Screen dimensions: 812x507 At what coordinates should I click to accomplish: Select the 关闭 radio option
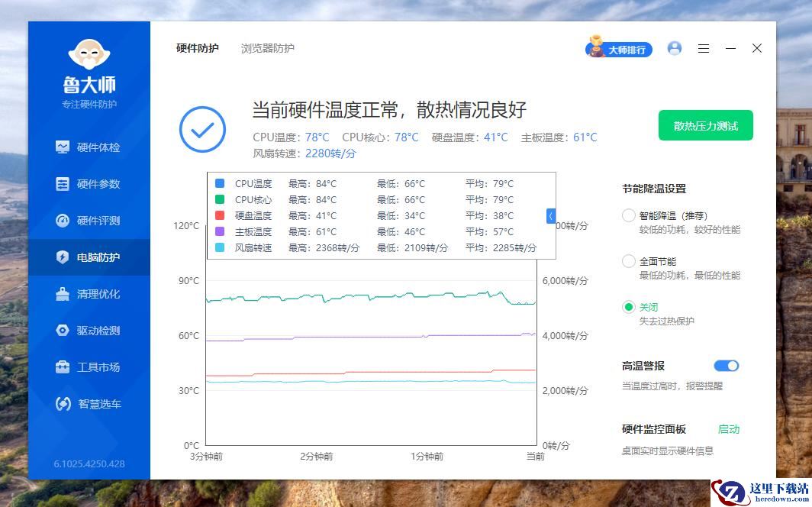(x=628, y=307)
